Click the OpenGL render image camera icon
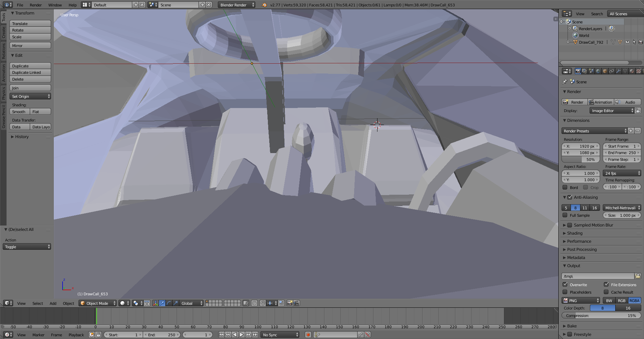This screenshot has width=644, height=339. click(290, 303)
